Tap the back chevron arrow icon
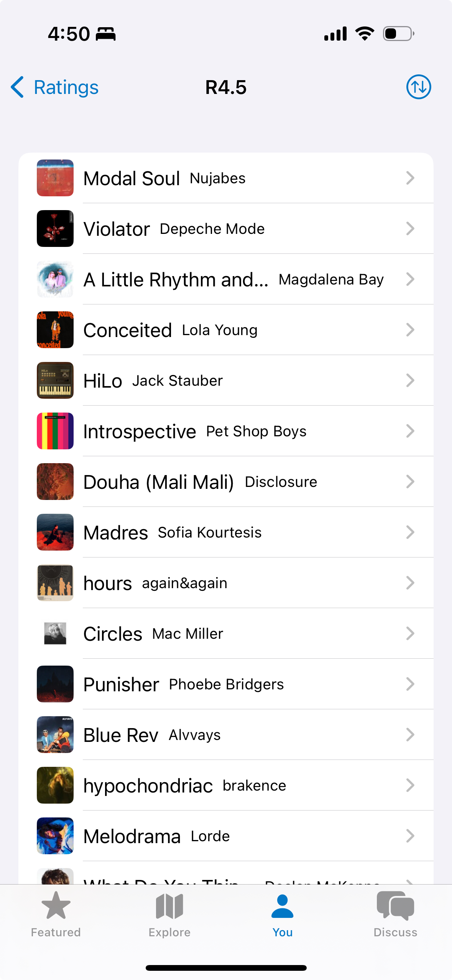The height and width of the screenshot is (980, 452). (17, 87)
